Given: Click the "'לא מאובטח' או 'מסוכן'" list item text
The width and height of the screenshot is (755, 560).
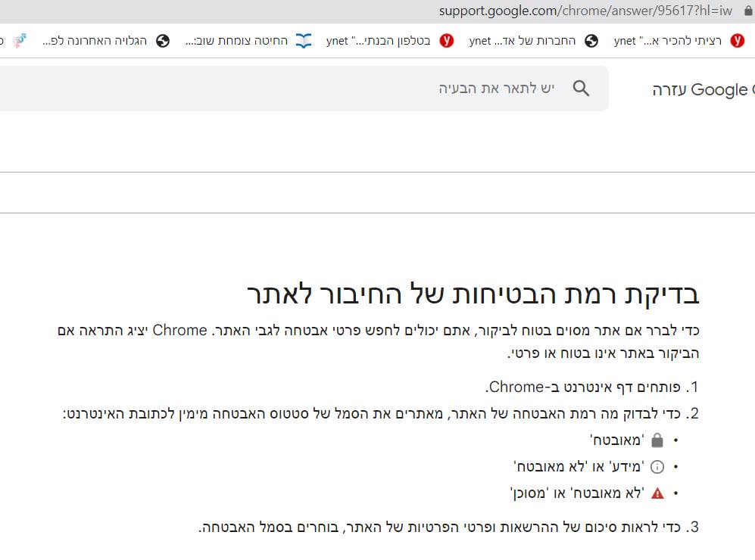Looking at the screenshot, I should [577, 493].
